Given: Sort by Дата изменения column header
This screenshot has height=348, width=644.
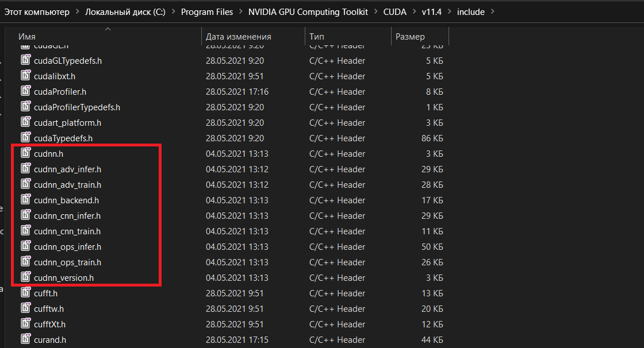Looking at the screenshot, I should click(x=238, y=37).
